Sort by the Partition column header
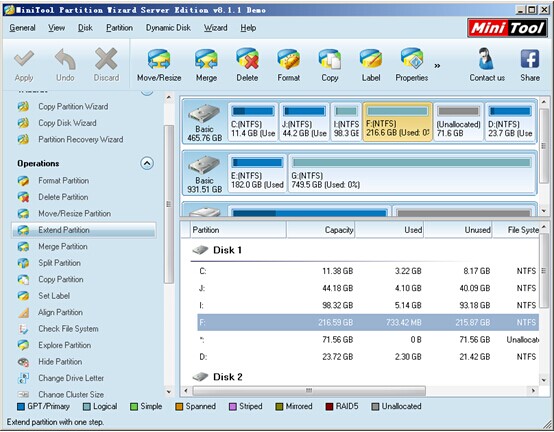Screen dimensions: 554x432 238,230
